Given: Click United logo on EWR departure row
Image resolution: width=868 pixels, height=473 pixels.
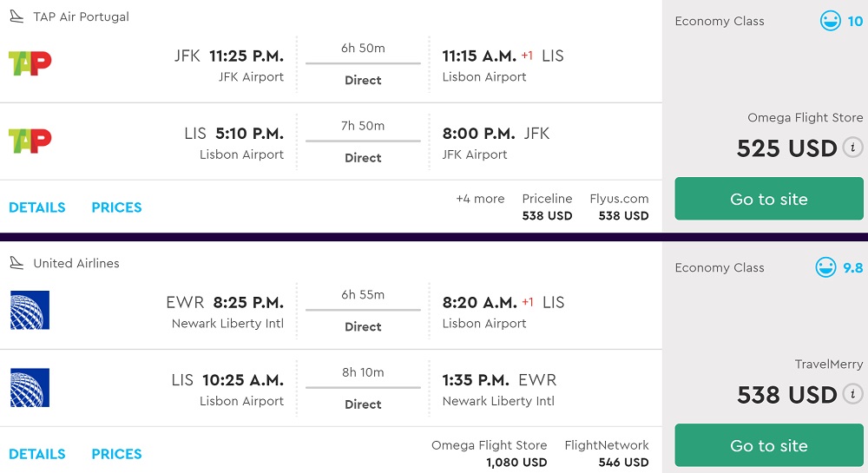Looking at the screenshot, I should coord(30,310).
